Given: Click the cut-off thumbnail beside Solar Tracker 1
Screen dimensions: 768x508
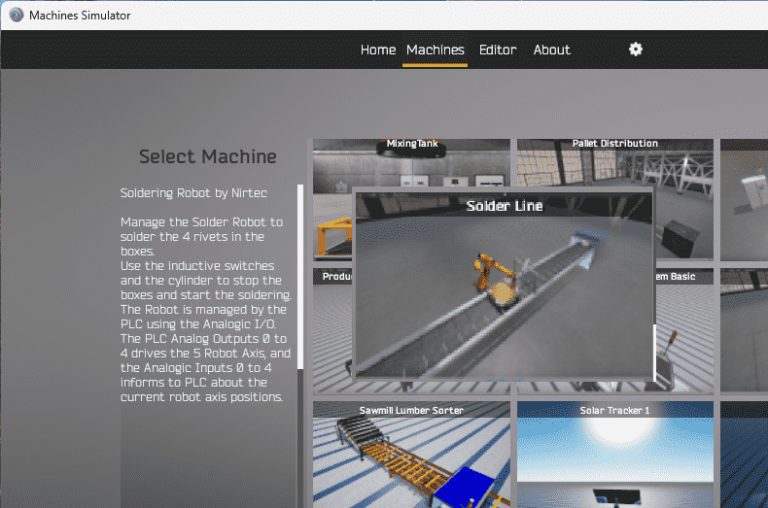Looking at the screenshot, I should pos(744,455).
